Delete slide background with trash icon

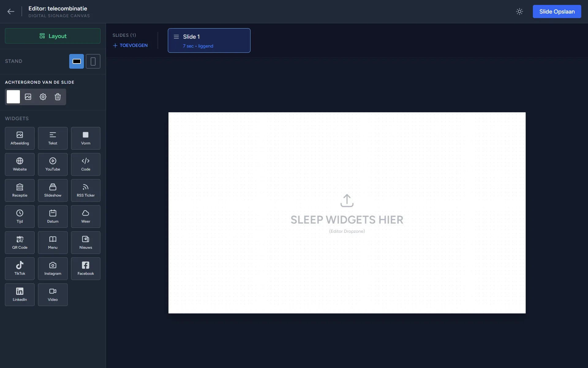58,97
